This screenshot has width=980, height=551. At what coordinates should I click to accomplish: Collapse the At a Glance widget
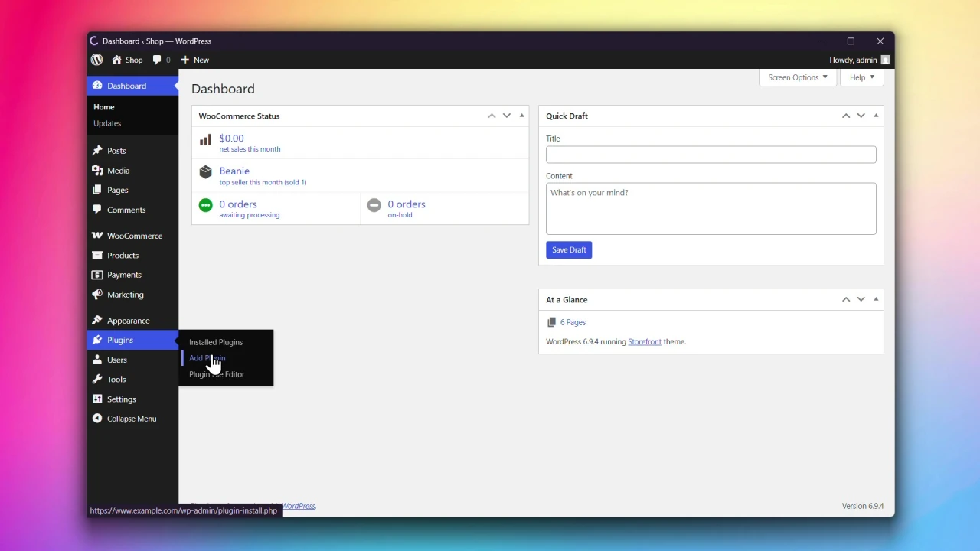tap(877, 299)
